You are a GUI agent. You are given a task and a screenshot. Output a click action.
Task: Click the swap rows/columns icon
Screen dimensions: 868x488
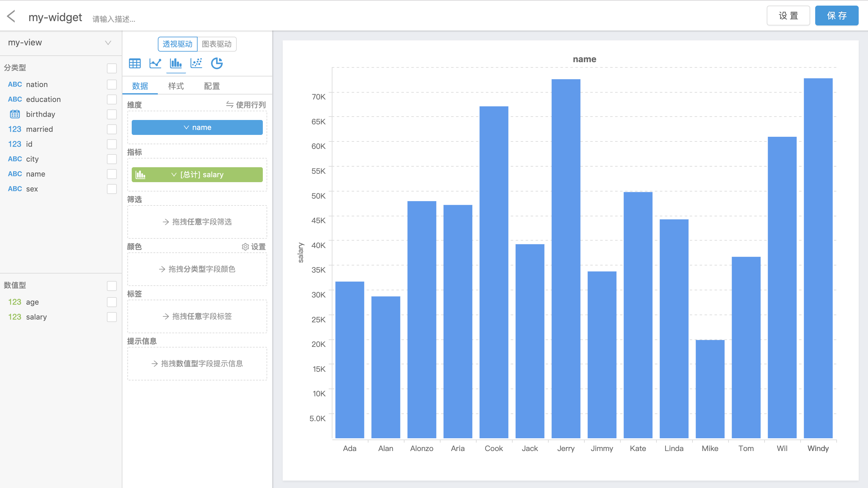pyautogui.click(x=230, y=104)
